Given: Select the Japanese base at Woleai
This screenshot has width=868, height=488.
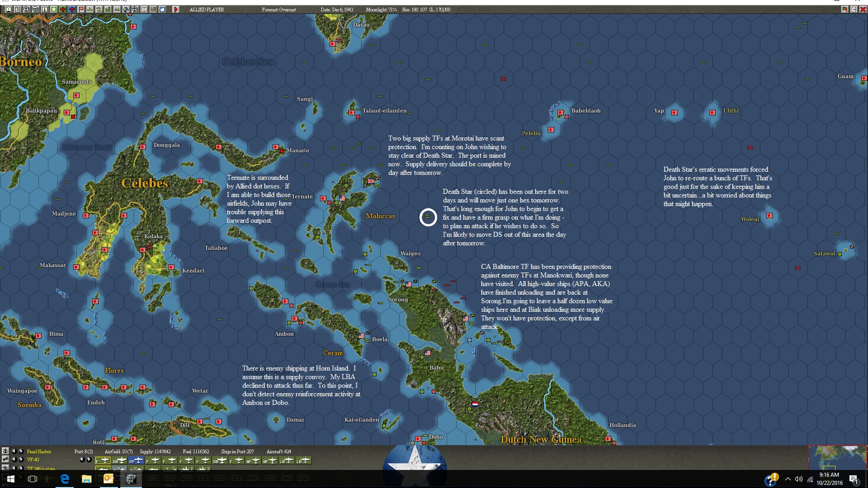Looking at the screenshot, I should (x=769, y=216).
